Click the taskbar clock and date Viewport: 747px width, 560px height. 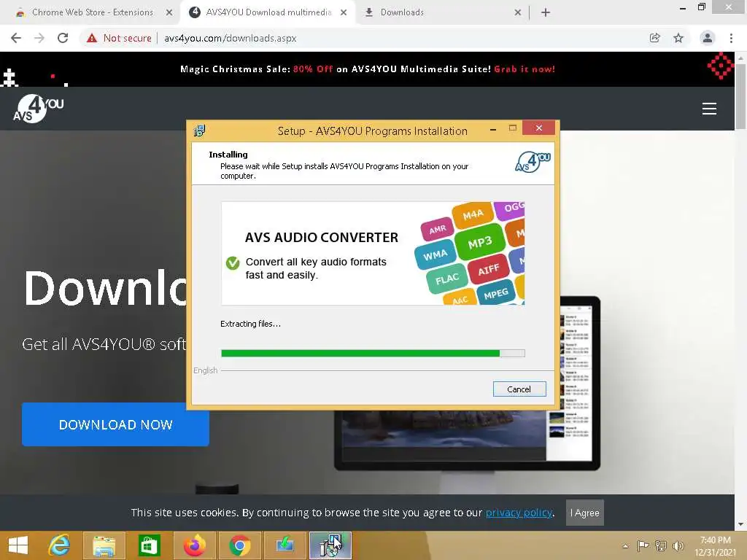point(715,545)
